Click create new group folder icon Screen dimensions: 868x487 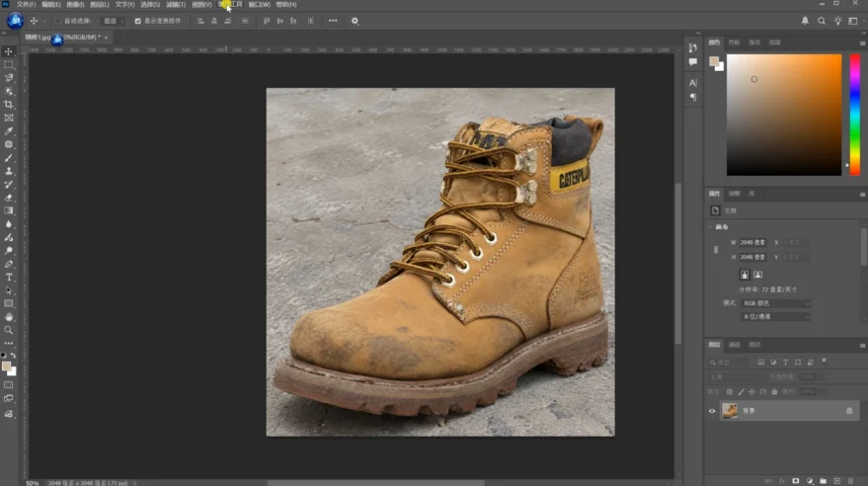(x=824, y=481)
